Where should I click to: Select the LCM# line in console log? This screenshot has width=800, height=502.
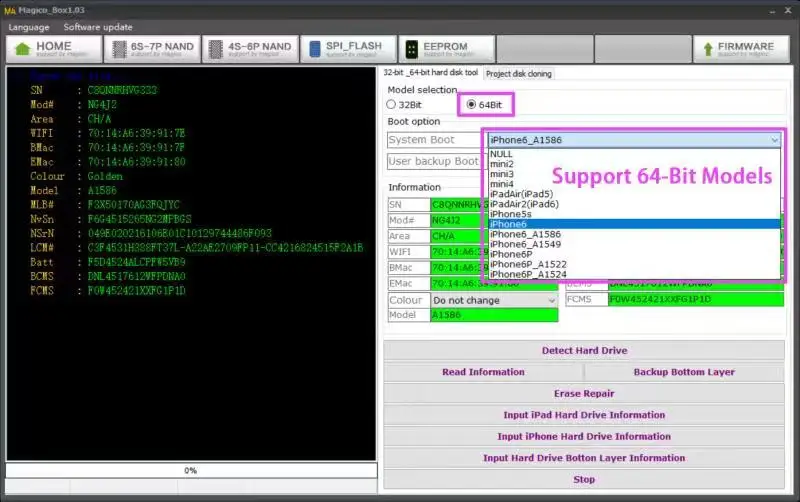[x=196, y=248]
